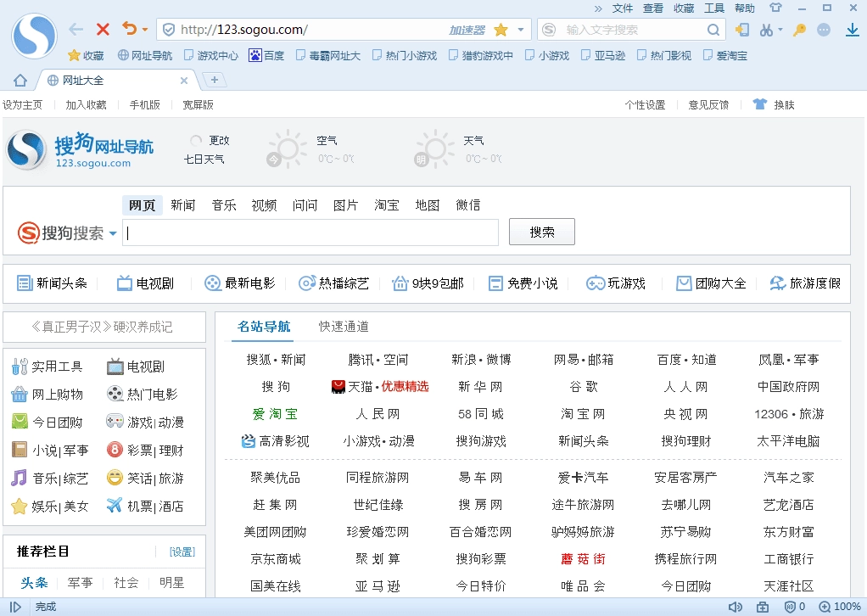Viewport: 867px width, 616px height.
Task: Open the 亚马逊 bookmark
Action: (603, 55)
